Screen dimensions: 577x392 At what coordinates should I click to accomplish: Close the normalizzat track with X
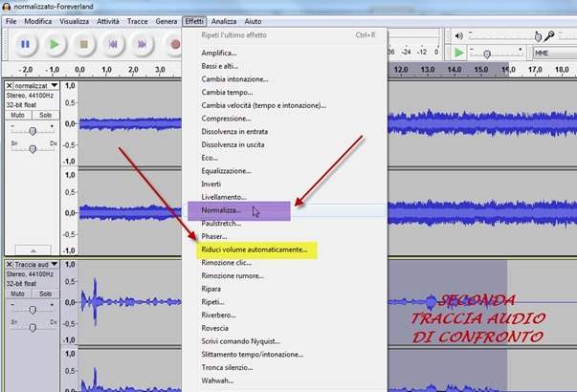[10, 85]
